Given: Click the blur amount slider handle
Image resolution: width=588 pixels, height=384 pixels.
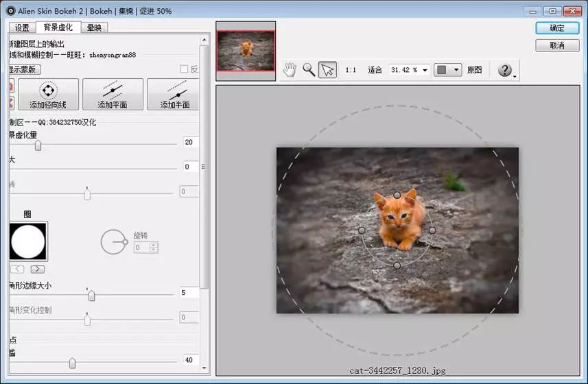Looking at the screenshot, I should coord(38,145).
